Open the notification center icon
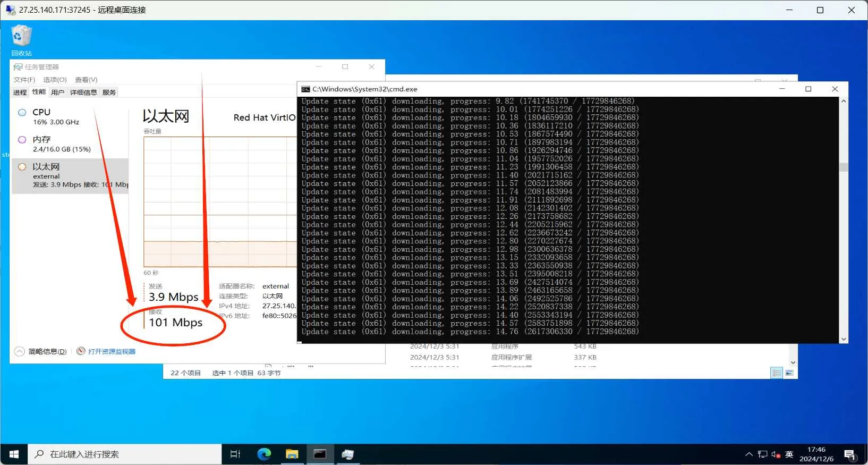This screenshot has height=465, width=868. click(849, 454)
